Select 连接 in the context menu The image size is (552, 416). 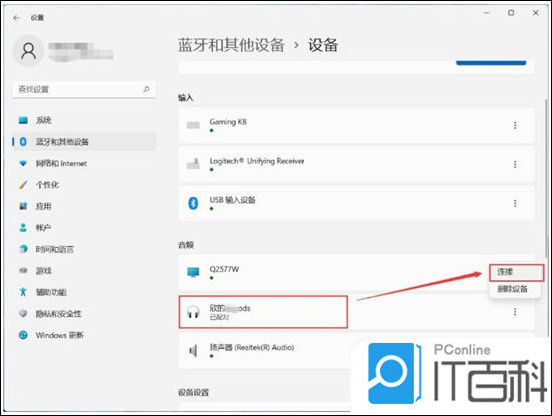[516, 272]
